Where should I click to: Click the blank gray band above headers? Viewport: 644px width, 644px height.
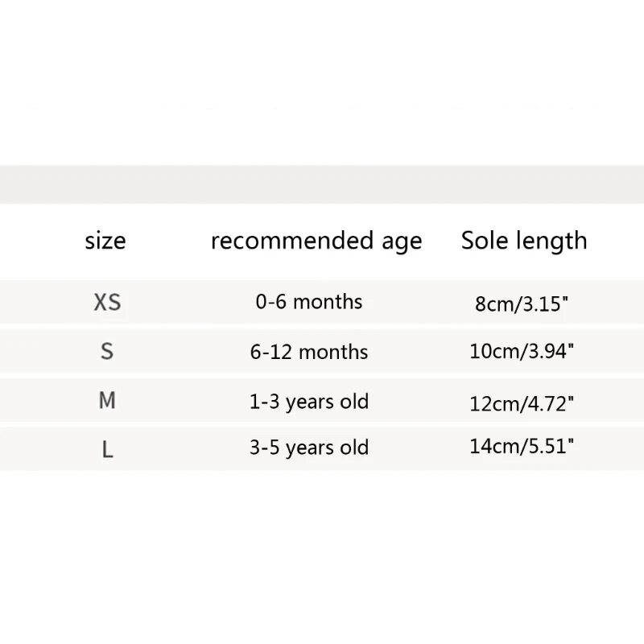pos(322,184)
